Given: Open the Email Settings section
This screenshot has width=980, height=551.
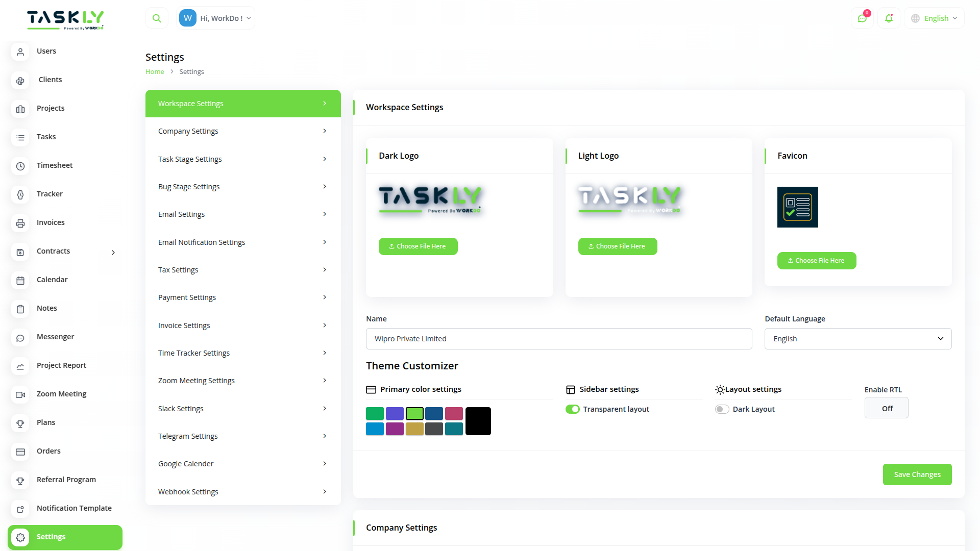Looking at the screenshot, I should point(242,214).
